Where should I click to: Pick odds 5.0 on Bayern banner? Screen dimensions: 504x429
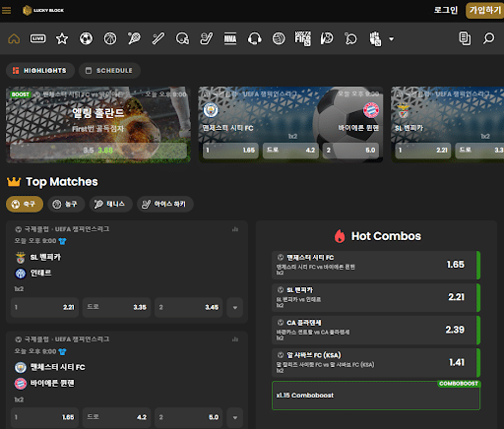350,151
